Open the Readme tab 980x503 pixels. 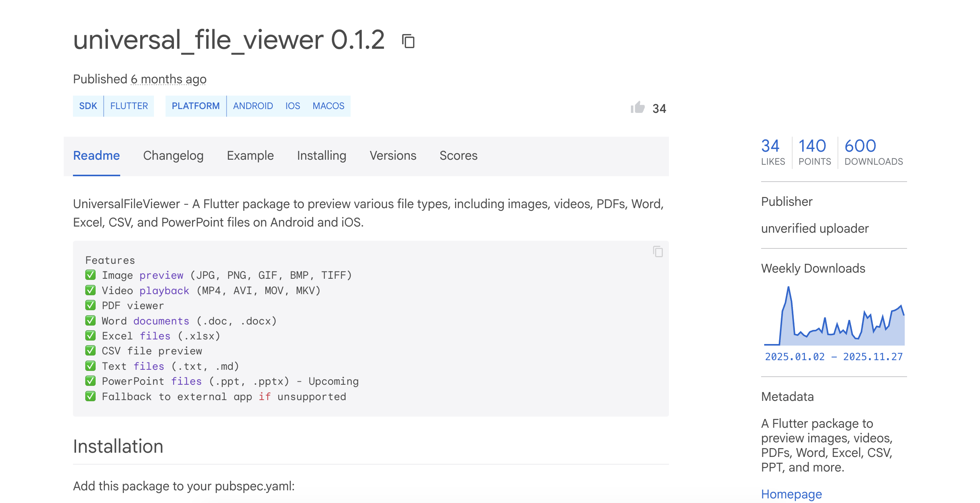click(96, 156)
